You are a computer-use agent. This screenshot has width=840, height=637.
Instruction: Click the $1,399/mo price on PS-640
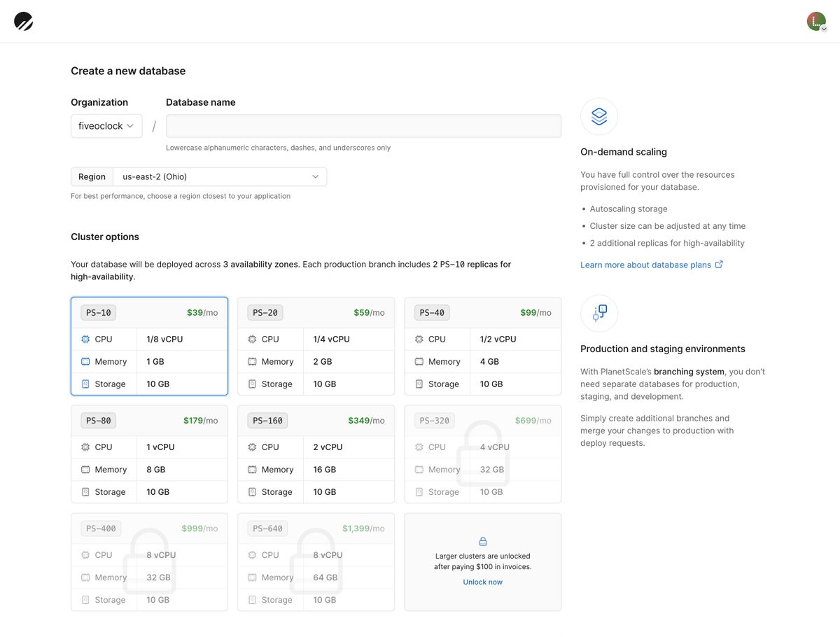coord(363,528)
